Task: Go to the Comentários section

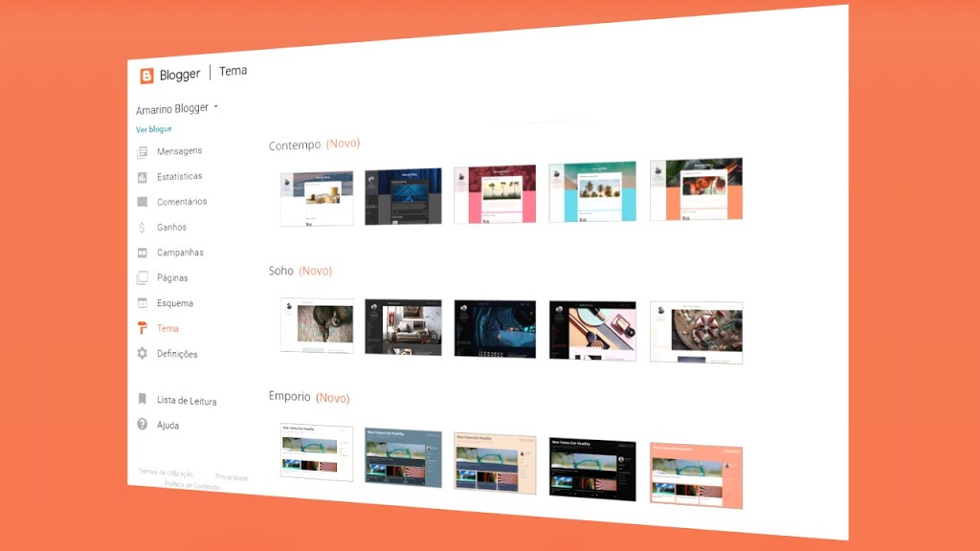Action: click(182, 202)
